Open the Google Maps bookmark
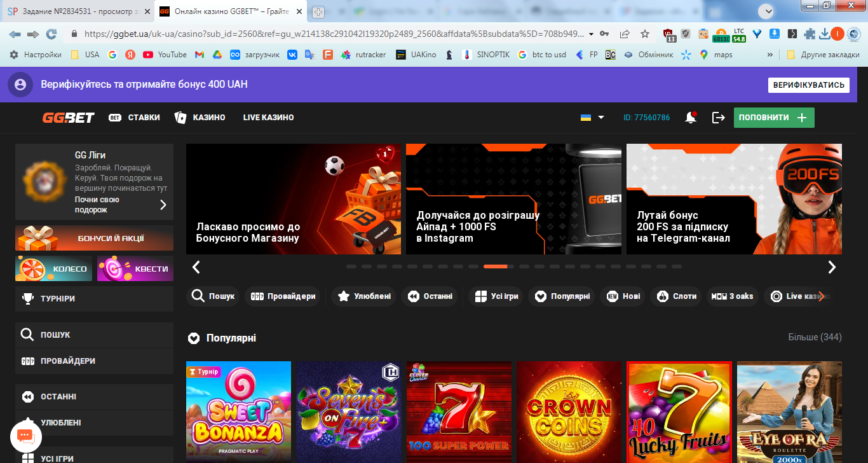Image resolution: width=868 pixels, height=463 pixels. coord(716,55)
